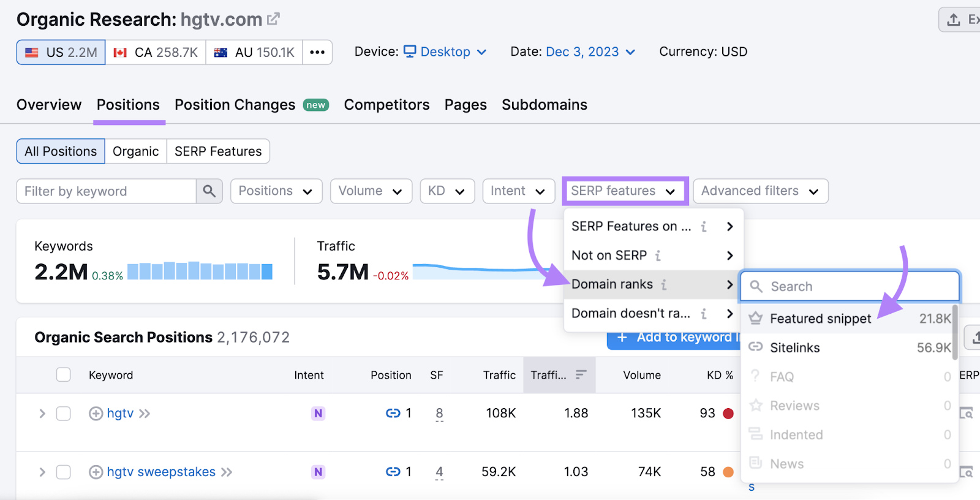Click info icon beside Domain ranks

(664, 284)
